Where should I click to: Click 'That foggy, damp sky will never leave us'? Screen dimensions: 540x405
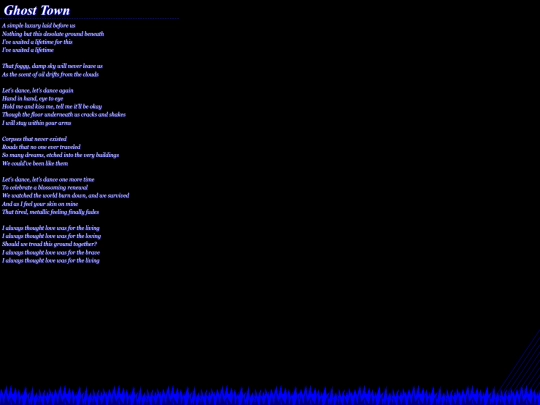(x=52, y=66)
